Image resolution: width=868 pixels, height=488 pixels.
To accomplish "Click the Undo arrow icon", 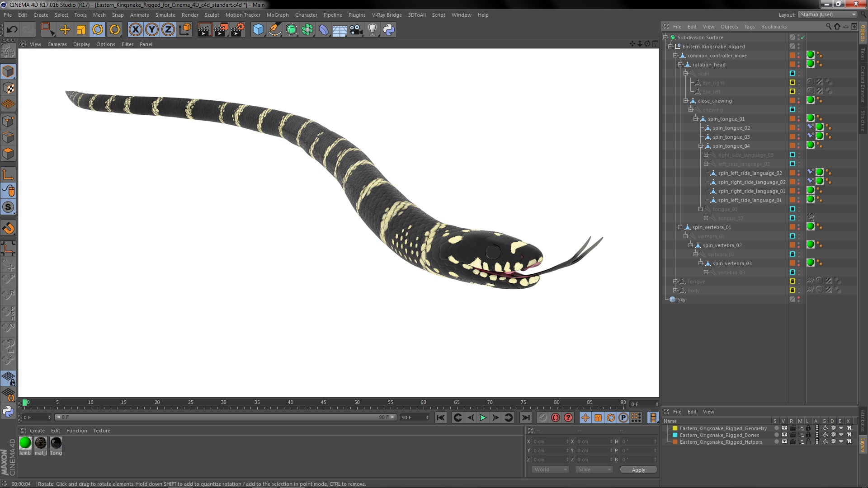I will 12,30.
